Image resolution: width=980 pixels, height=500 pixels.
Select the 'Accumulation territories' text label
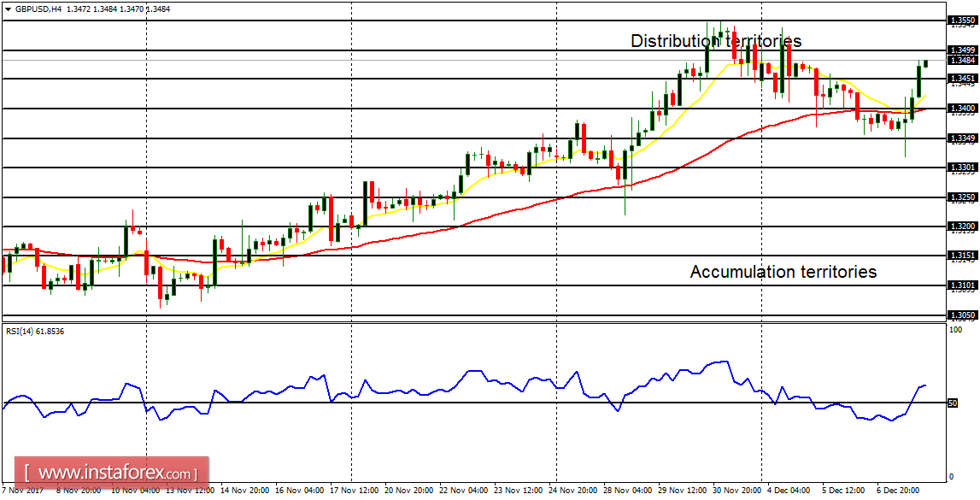click(783, 272)
